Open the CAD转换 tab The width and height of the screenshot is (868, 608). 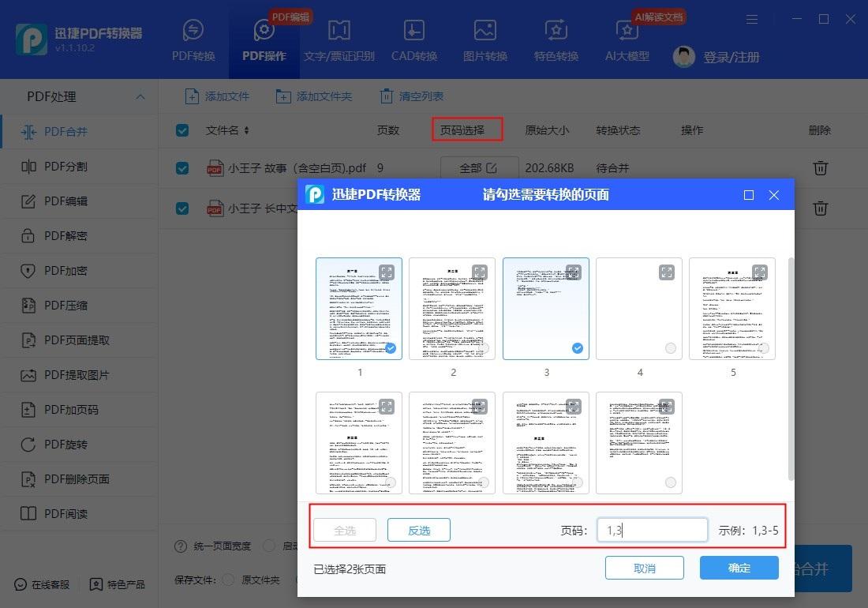point(414,39)
